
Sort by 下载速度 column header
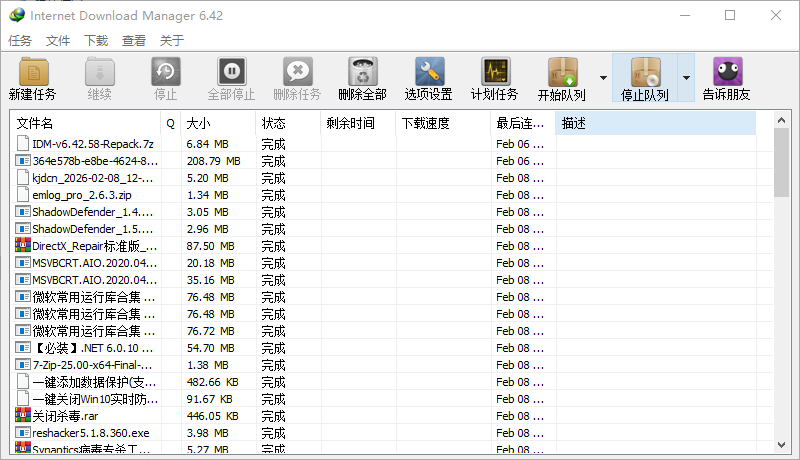pyautogui.click(x=440, y=123)
